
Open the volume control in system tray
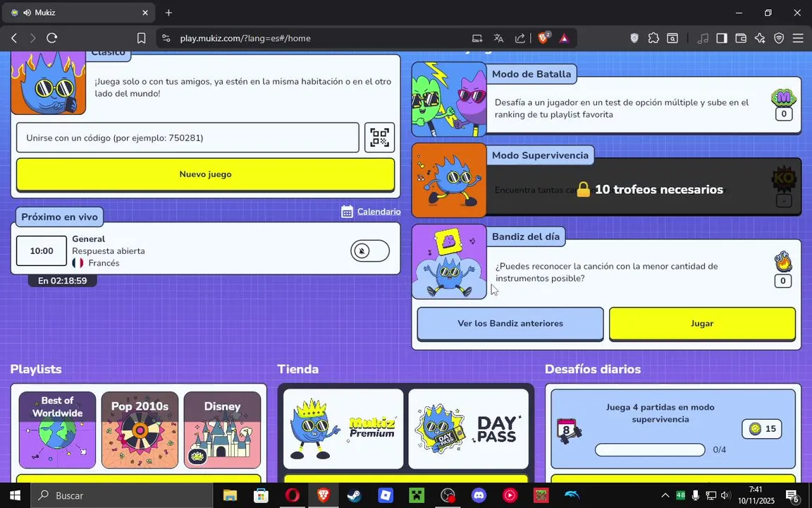point(726,495)
